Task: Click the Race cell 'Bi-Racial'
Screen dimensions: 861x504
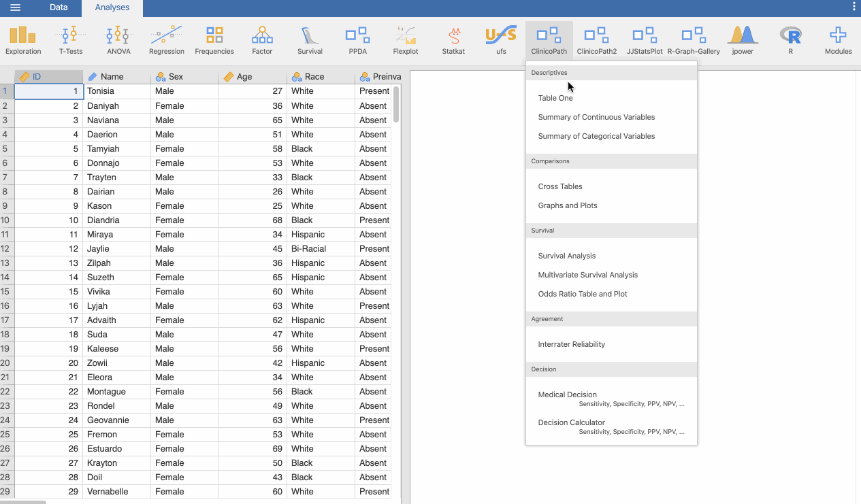Action: point(321,248)
